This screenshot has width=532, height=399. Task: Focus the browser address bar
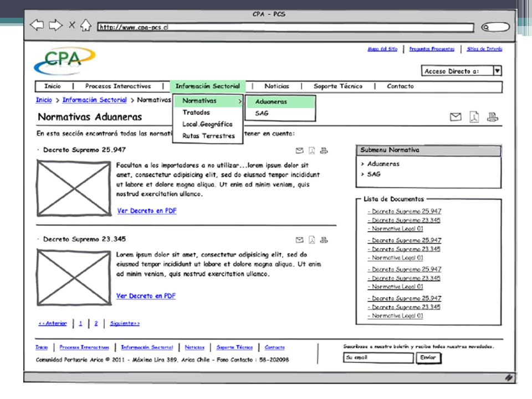coord(285,27)
